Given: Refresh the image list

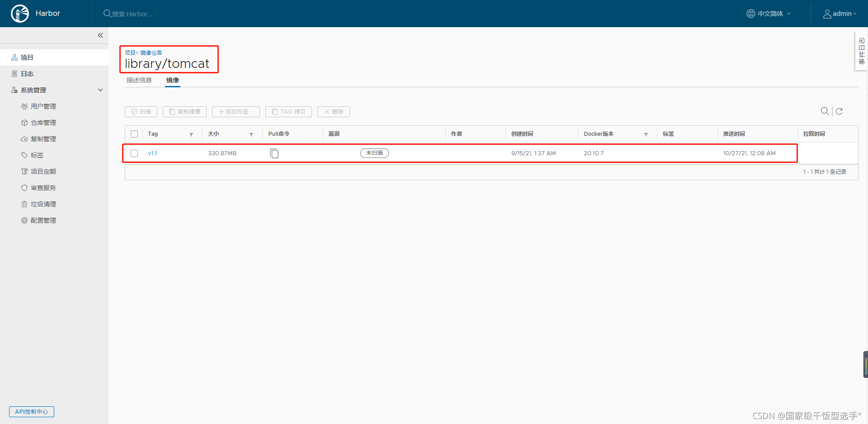Looking at the screenshot, I should pos(839,111).
